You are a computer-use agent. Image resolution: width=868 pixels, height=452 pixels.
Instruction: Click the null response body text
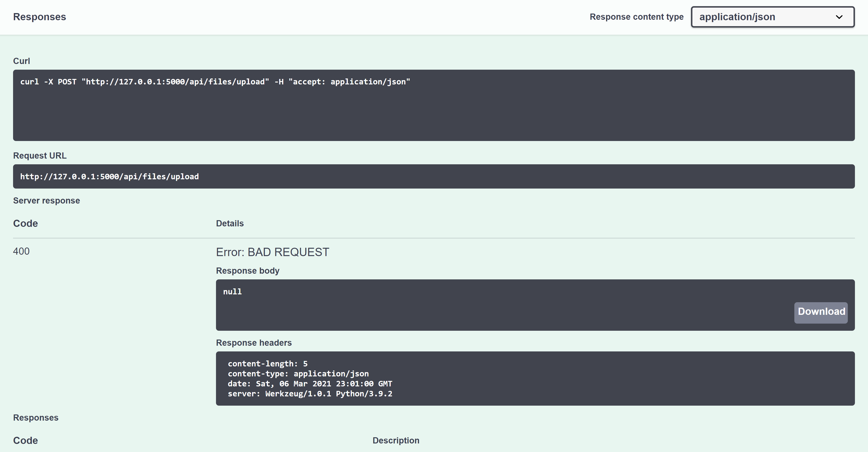click(232, 292)
